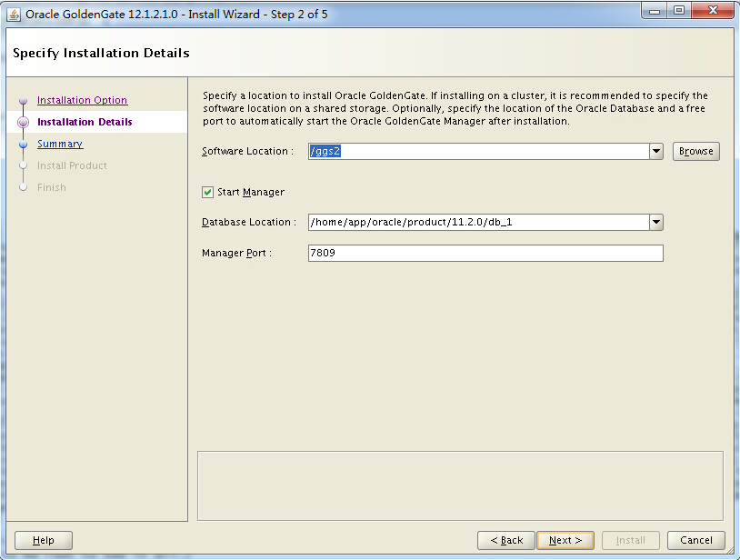Screen dimensions: 740x560
Task: Uncheck the Start Manager checkbox
Action: tap(208, 192)
